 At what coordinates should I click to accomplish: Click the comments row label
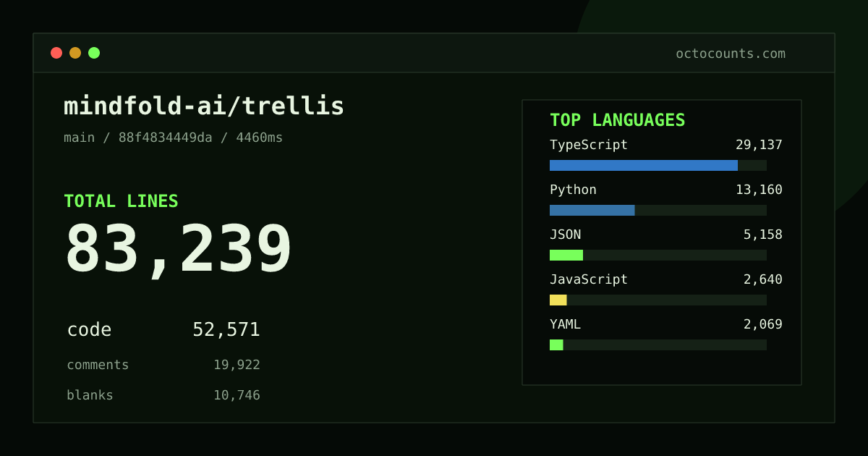pyautogui.click(x=98, y=365)
